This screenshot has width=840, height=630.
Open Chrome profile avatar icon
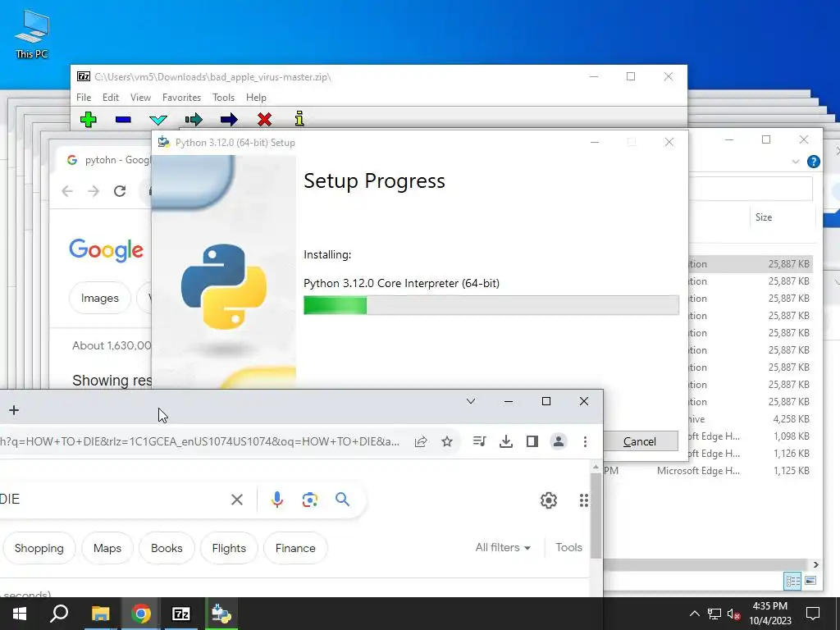[558, 441]
